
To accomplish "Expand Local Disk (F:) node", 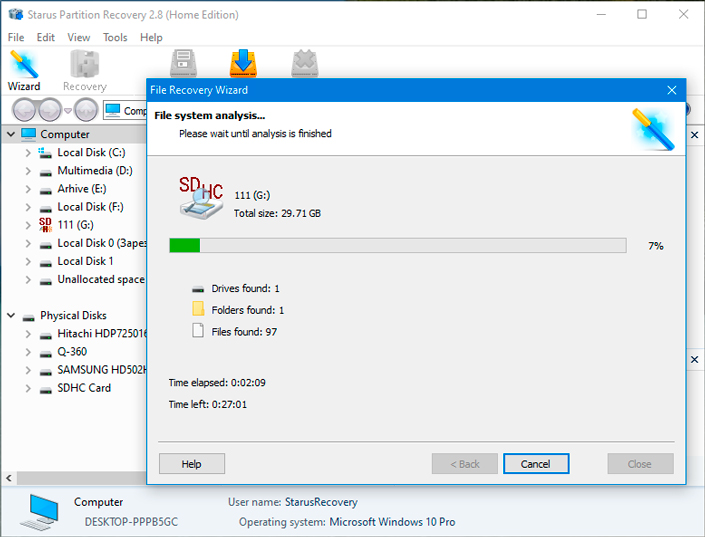I will (x=28, y=207).
